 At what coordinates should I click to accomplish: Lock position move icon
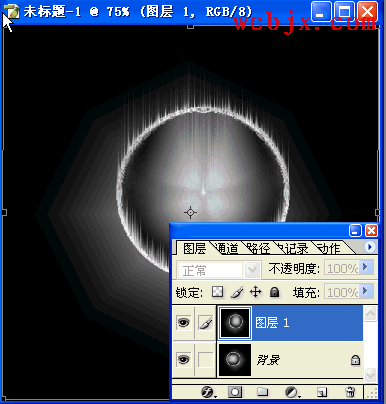pyautogui.click(x=256, y=292)
